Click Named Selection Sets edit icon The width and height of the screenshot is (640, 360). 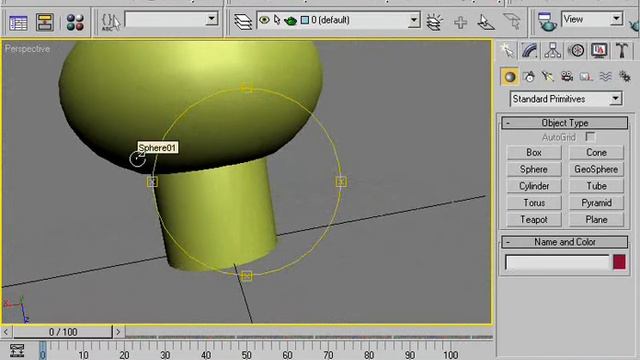tap(111, 22)
